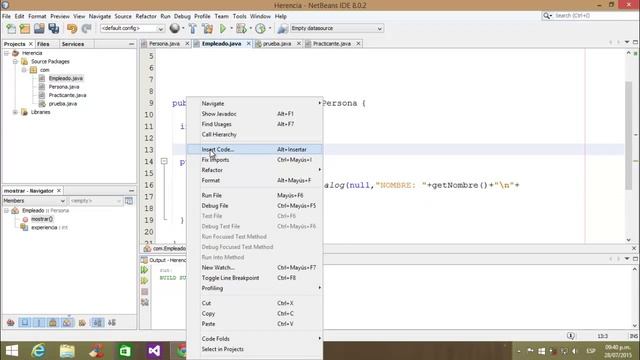Click the browser globe toolbar icon
Image resolution: width=640 pixels, height=360 pixels.
(175, 28)
